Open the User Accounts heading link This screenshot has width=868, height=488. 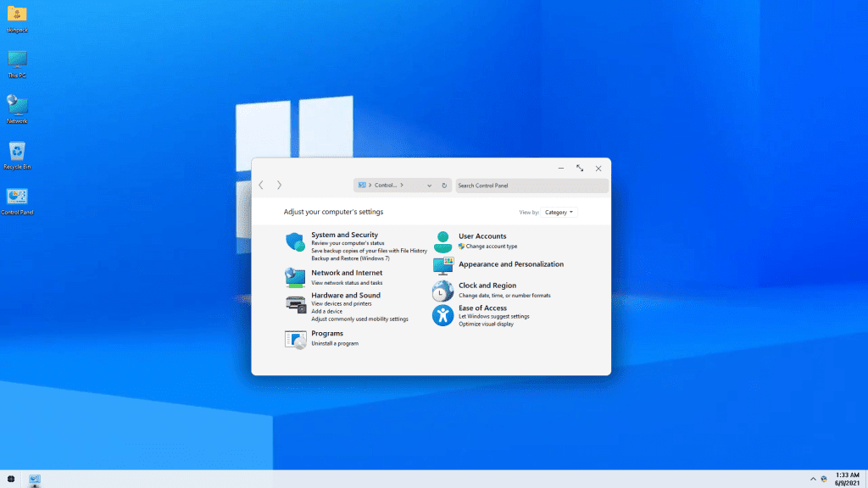click(482, 236)
